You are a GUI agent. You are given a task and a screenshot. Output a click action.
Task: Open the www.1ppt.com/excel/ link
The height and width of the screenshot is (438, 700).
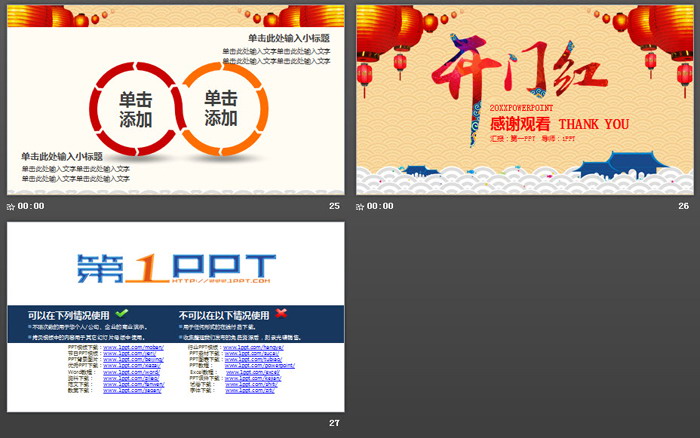(x=253, y=371)
